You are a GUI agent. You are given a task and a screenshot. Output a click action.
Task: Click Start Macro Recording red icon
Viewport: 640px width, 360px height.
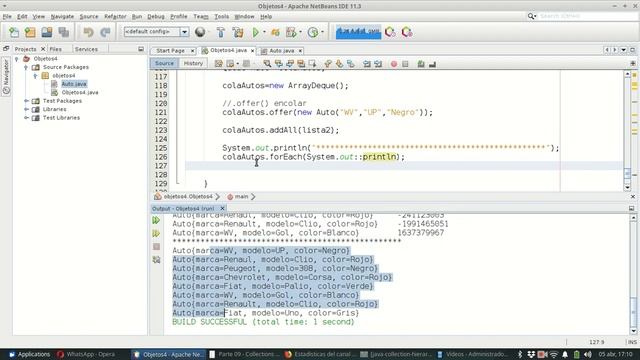coord(394,64)
